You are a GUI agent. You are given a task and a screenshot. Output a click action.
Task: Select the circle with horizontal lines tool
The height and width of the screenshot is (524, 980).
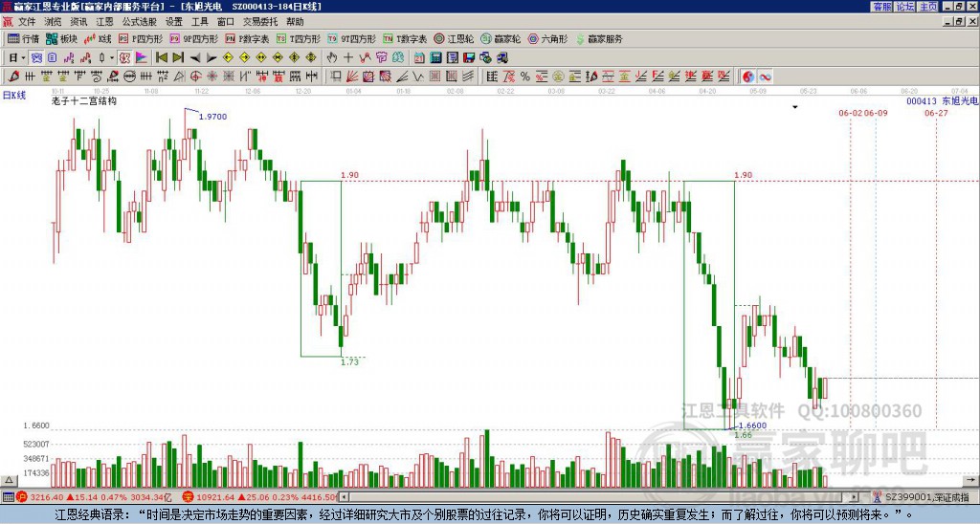tap(129, 76)
